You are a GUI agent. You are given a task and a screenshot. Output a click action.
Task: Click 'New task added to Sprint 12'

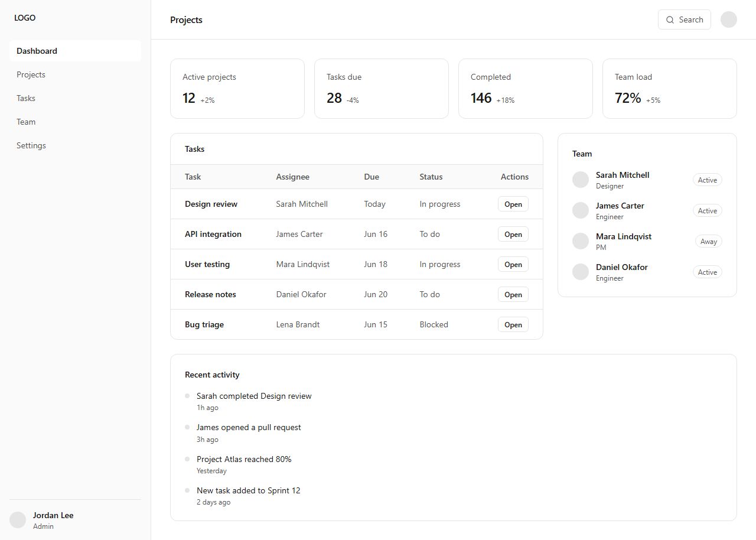coord(248,490)
